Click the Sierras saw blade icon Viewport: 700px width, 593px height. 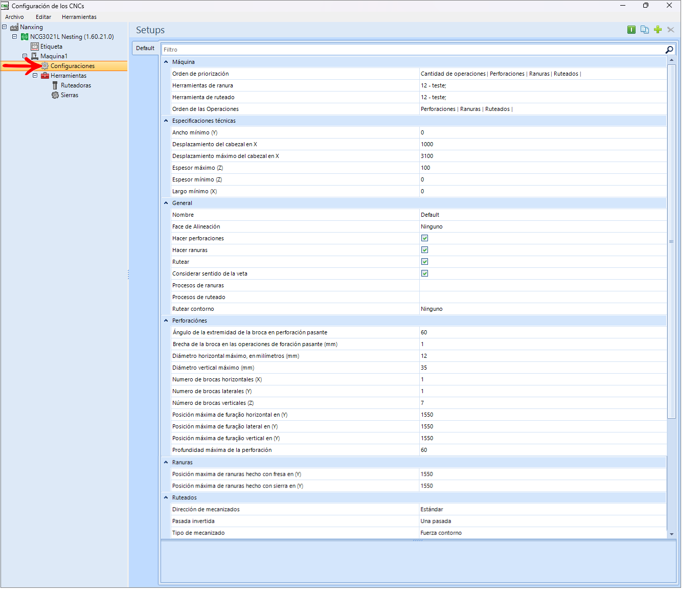tap(55, 95)
